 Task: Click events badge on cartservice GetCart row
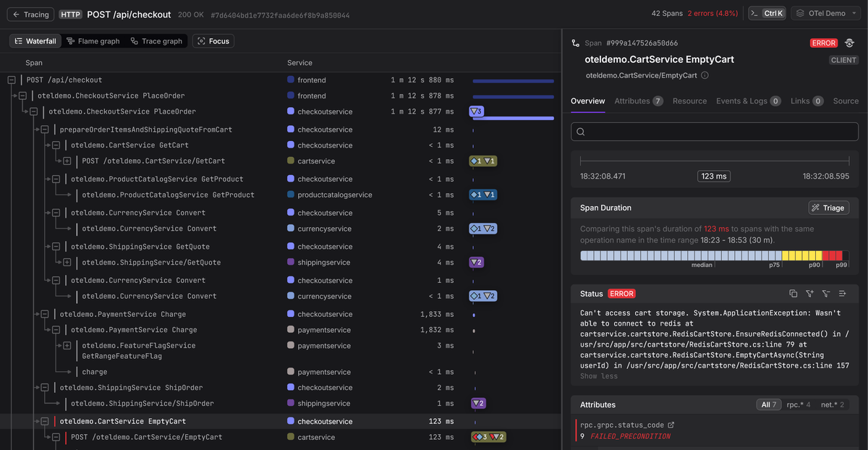pyautogui.click(x=483, y=161)
